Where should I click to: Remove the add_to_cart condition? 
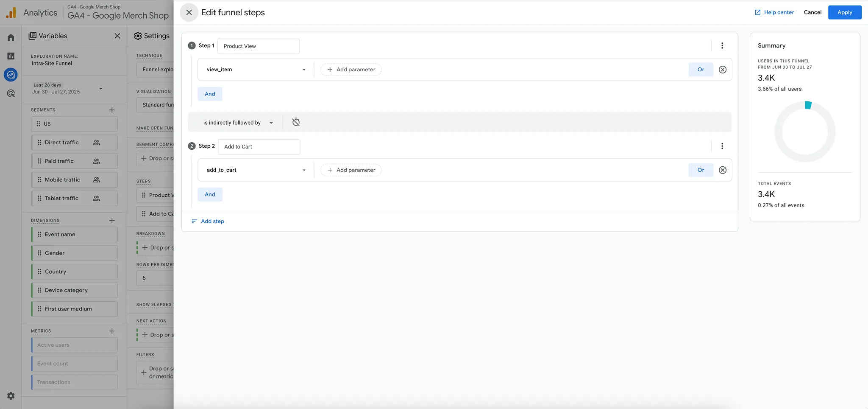pos(723,170)
